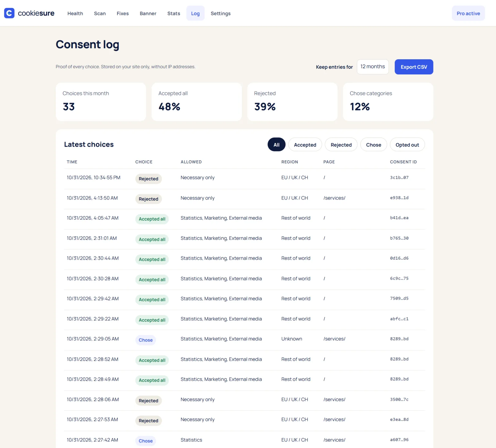Click consent ID e938…1d
This screenshot has width=496, height=448.
click(x=399, y=198)
